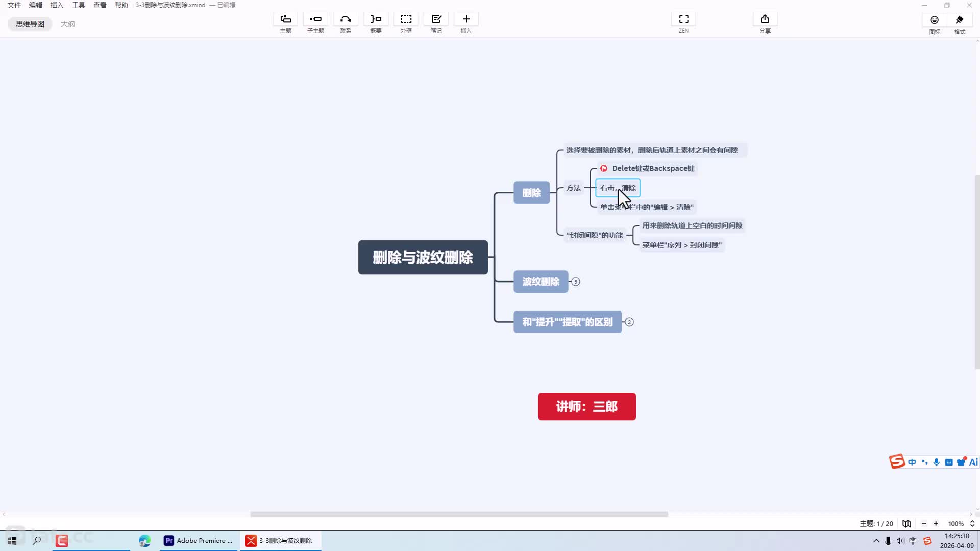
Task: Add a 外框 boundary
Action: (x=406, y=19)
